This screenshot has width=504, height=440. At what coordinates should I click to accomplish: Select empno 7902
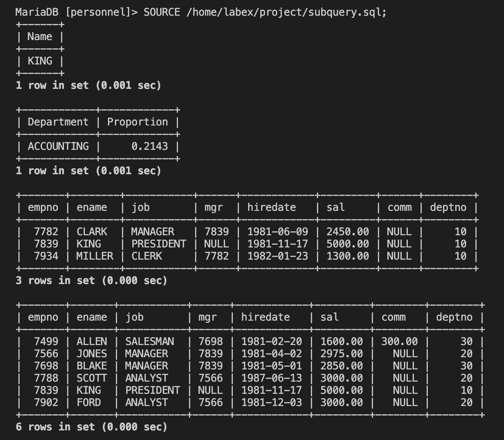tap(46, 403)
